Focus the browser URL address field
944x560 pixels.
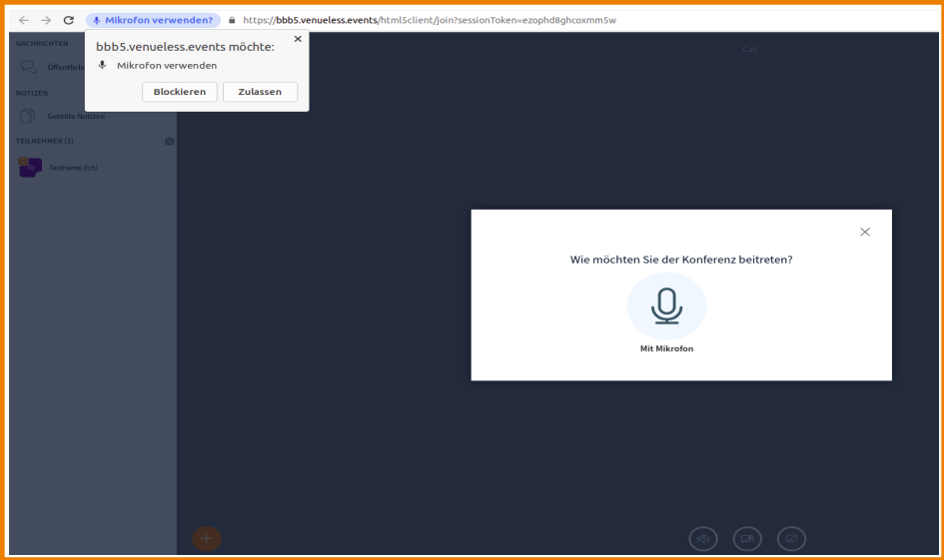click(499, 20)
